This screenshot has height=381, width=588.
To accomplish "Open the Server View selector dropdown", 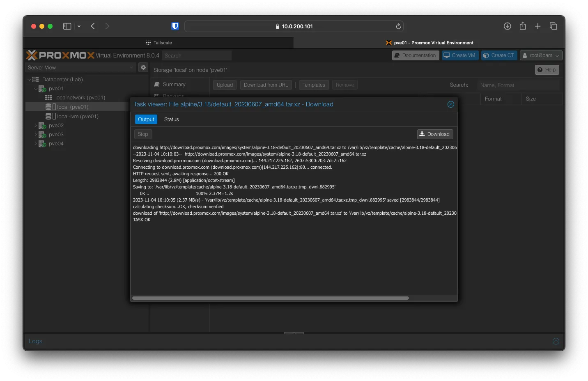I will click(80, 67).
